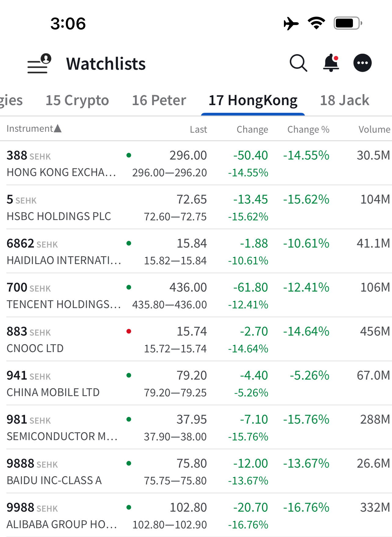The width and height of the screenshot is (392, 537).
Task: Tap the airplane mode status icon
Action: (291, 24)
